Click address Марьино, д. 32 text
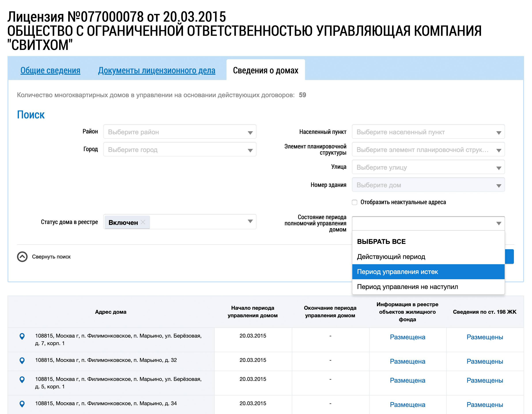 (x=106, y=360)
